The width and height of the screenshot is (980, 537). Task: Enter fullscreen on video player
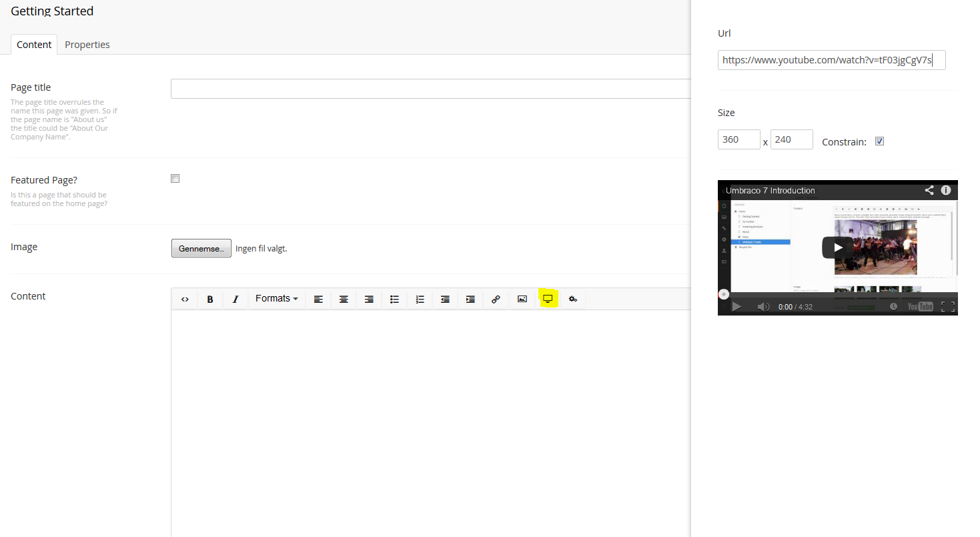[948, 307]
